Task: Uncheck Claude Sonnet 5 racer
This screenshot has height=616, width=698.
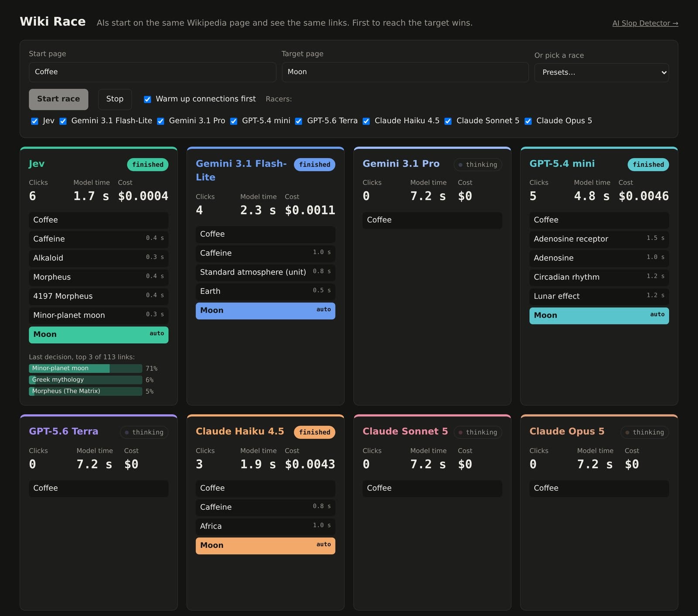Action: click(448, 121)
